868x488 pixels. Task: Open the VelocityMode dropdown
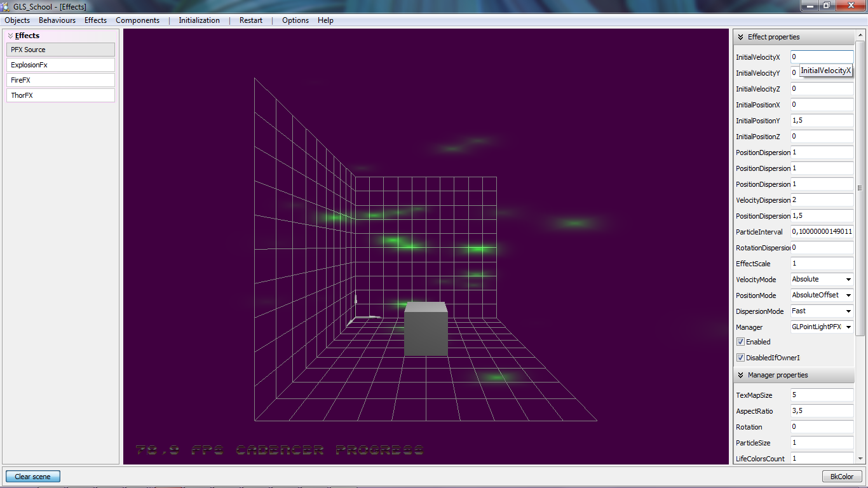tap(848, 280)
